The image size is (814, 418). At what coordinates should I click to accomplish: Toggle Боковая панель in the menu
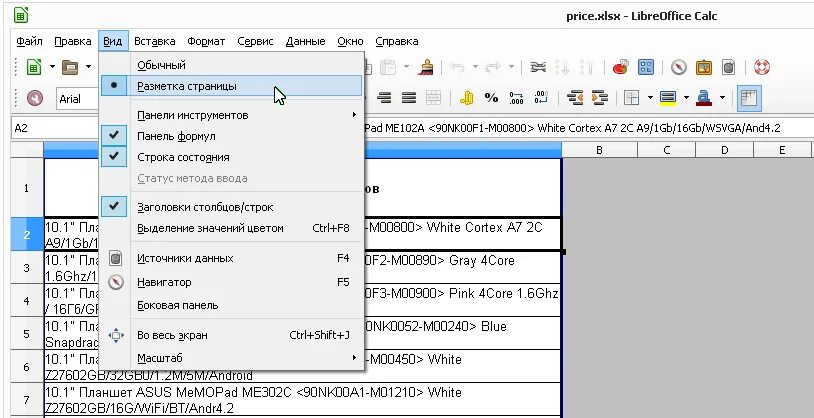(x=232, y=305)
